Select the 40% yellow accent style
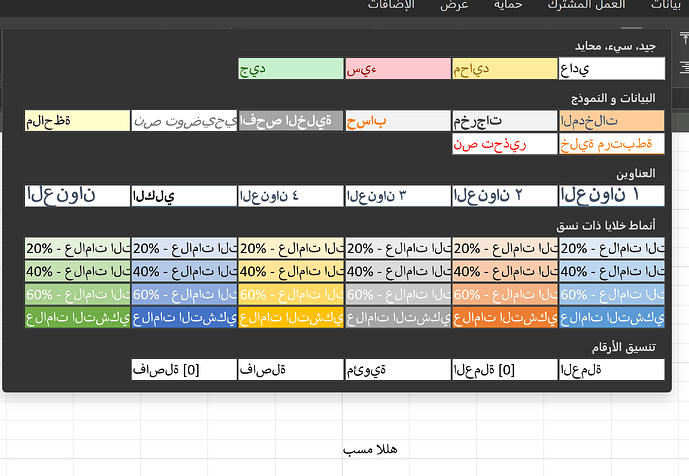 tap(290, 271)
